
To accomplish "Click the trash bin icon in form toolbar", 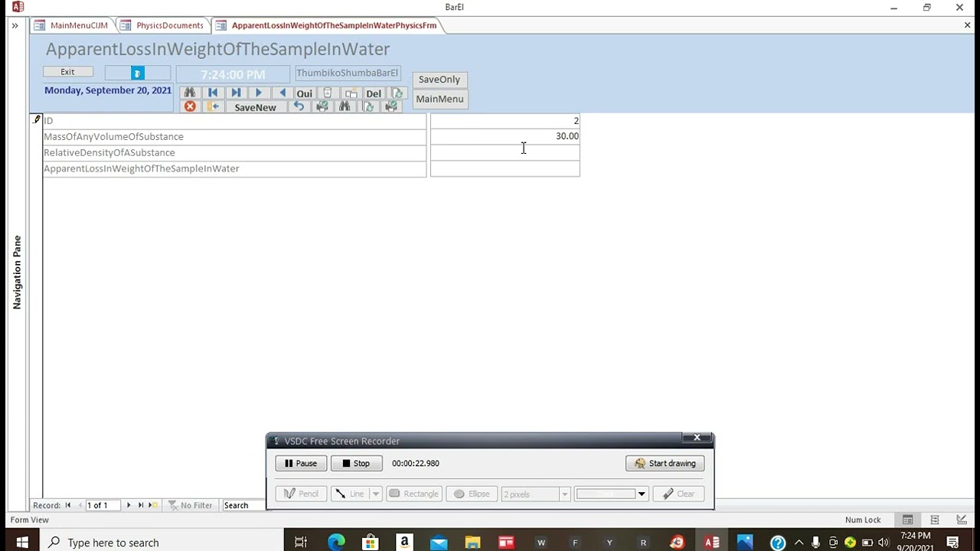I will (x=328, y=93).
